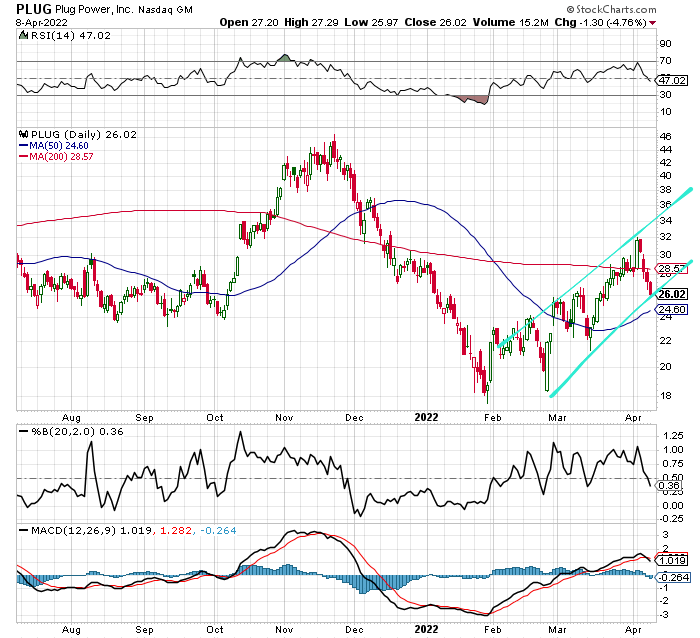This screenshot has width=700, height=638.
Task: Click the 70 overbought level on RSI axis
Action: pos(665,61)
